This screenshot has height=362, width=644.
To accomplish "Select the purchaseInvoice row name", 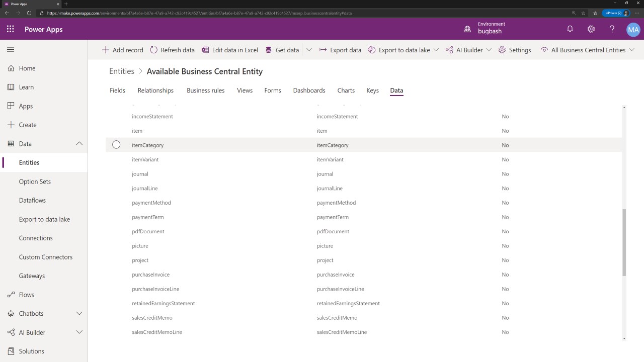I will [x=150, y=275].
